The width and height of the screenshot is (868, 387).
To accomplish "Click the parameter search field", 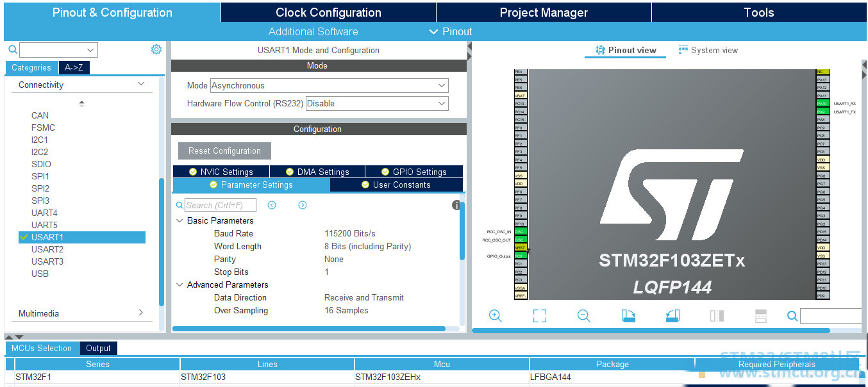I will click(x=221, y=205).
